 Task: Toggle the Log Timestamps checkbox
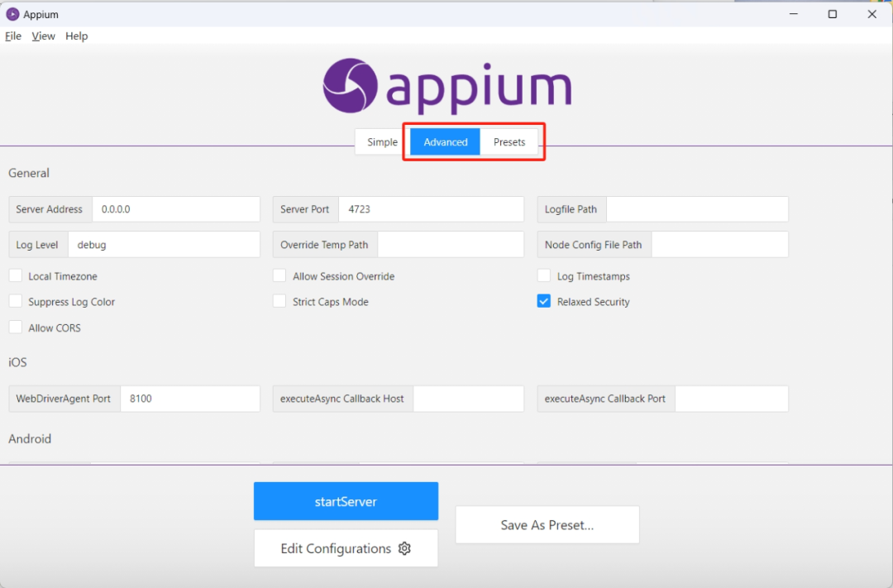(x=544, y=275)
